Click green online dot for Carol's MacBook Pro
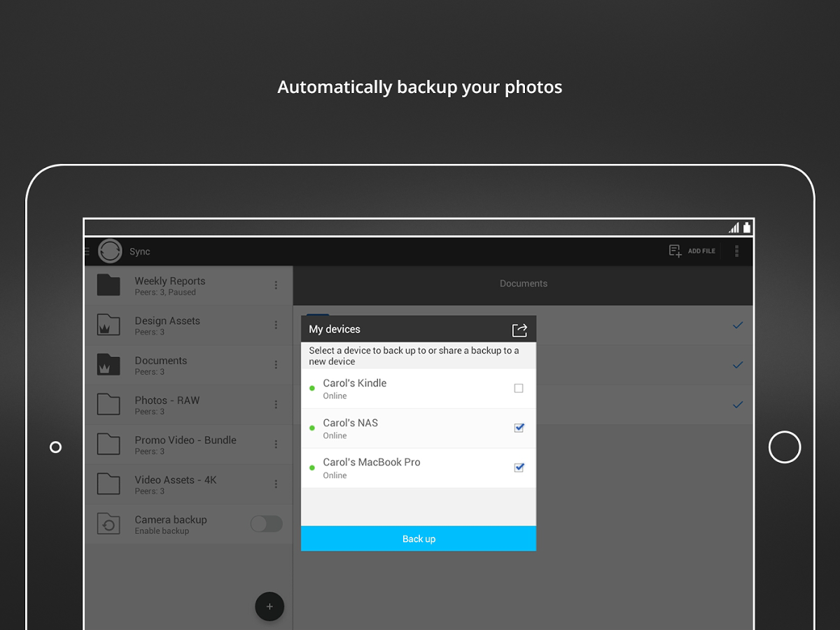Image resolution: width=840 pixels, height=630 pixels. tap(312, 468)
